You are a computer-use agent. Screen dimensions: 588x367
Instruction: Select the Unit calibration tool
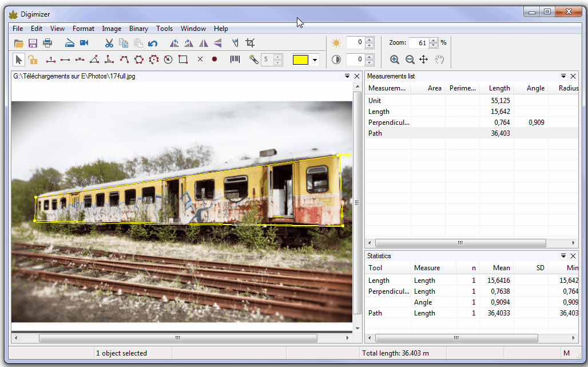(51, 59)
